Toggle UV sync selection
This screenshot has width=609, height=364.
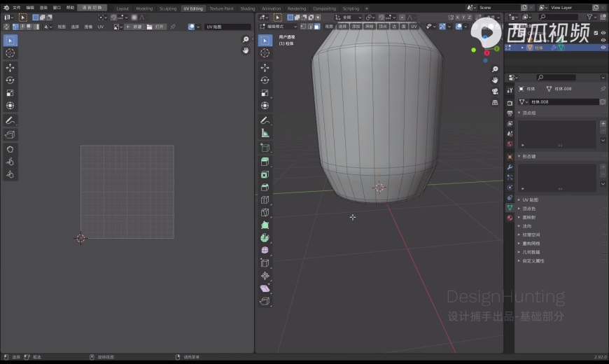[6, 27]
